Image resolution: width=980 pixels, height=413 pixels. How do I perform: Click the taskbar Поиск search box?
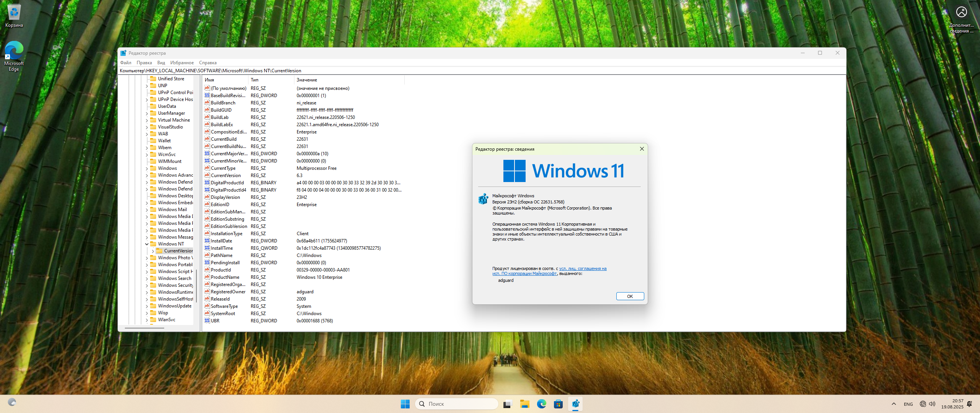tap(457, 404)
